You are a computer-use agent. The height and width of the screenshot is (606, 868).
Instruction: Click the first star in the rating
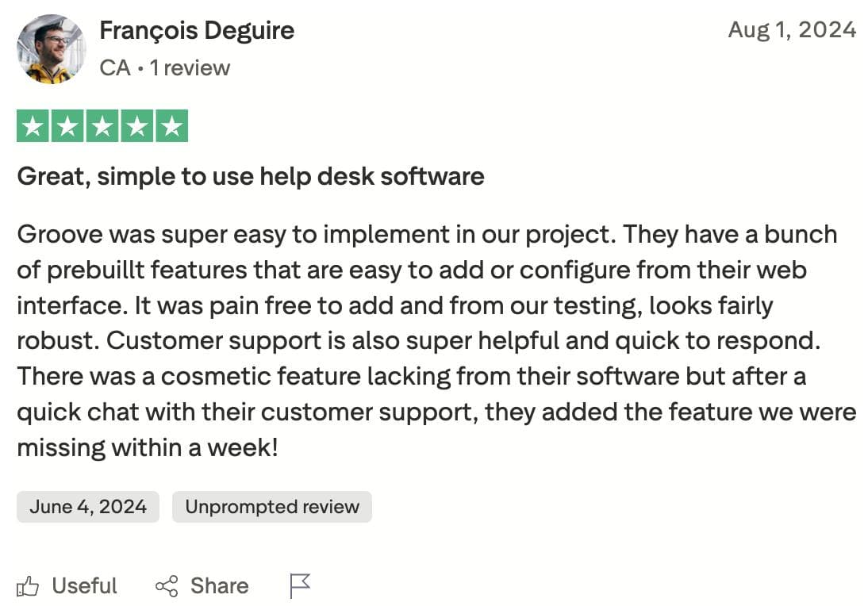click(32, 125)
